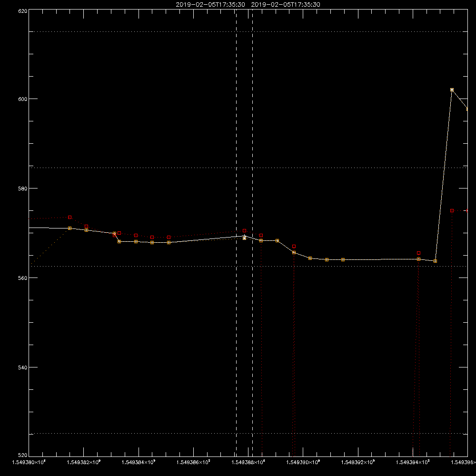The width and height of the screenshot is (476, 476).
Task: Click the 1.549388×10⁹ x-axis label
Action: (248, 462)
